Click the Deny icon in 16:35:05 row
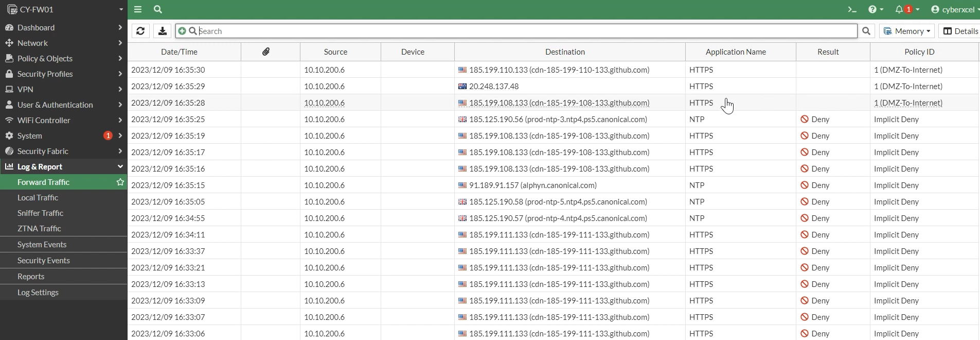This screenshot has width=980, height=340. (x=805, y=201)
